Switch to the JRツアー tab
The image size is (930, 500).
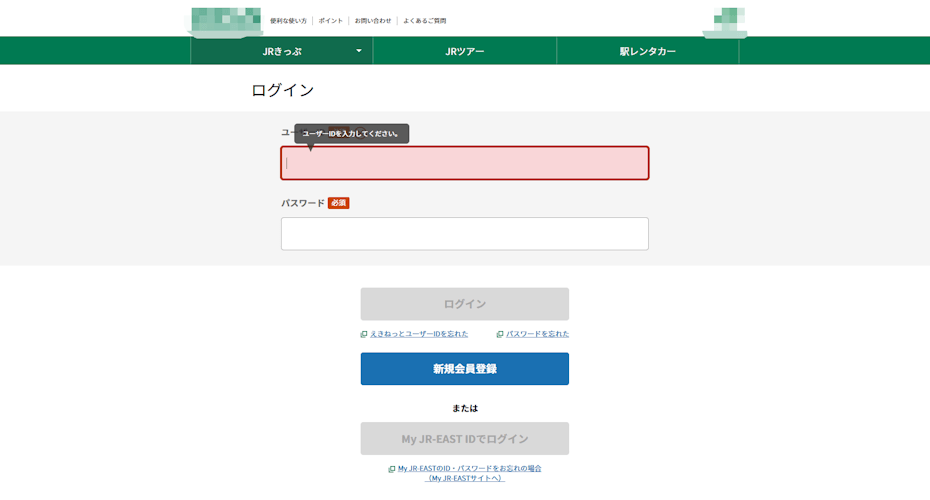point(464,51)
